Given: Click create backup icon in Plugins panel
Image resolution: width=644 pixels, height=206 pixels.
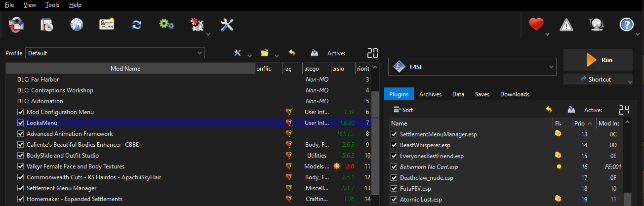Looking at the screenshot, I should click(571, 110).
